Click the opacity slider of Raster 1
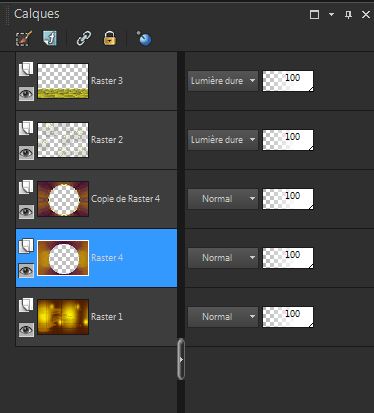Image resolution: width=374 pixels, height=413 pixels. pos(288,317)
